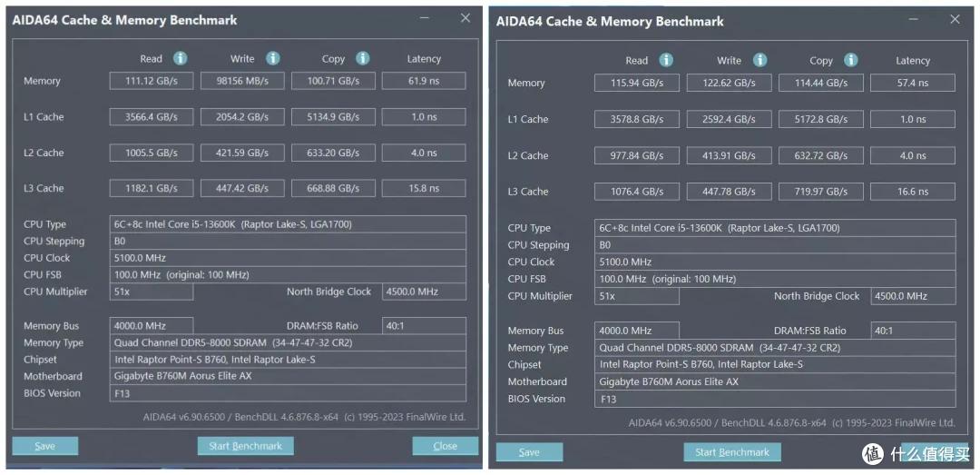
Task: Select Memory write value 122.62 GB/s
Action: pyautogui.click(x=729, y=83)
